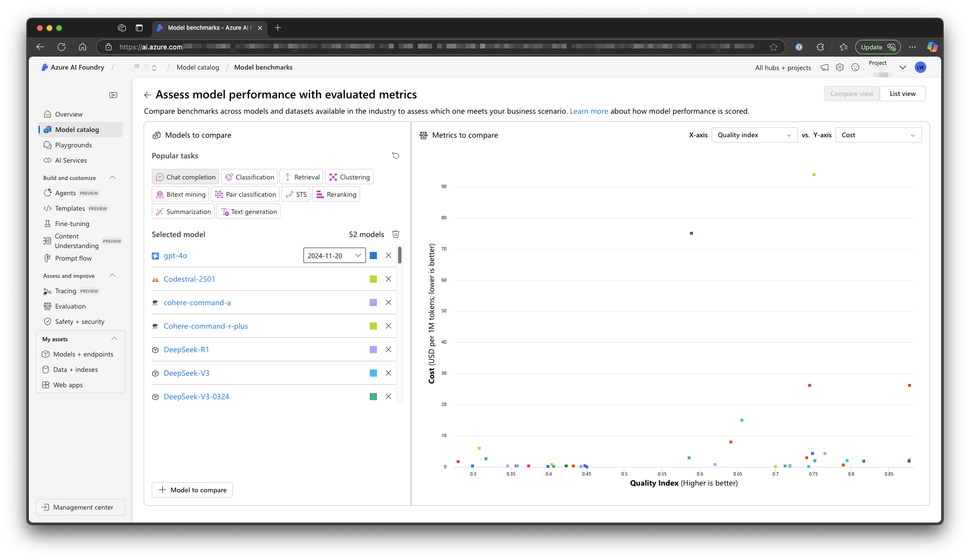Remove Codestral-2501 from selected models

388,279
